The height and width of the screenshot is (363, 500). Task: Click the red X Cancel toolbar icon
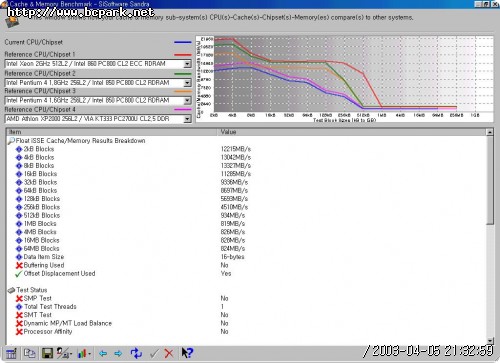[169, 353]
